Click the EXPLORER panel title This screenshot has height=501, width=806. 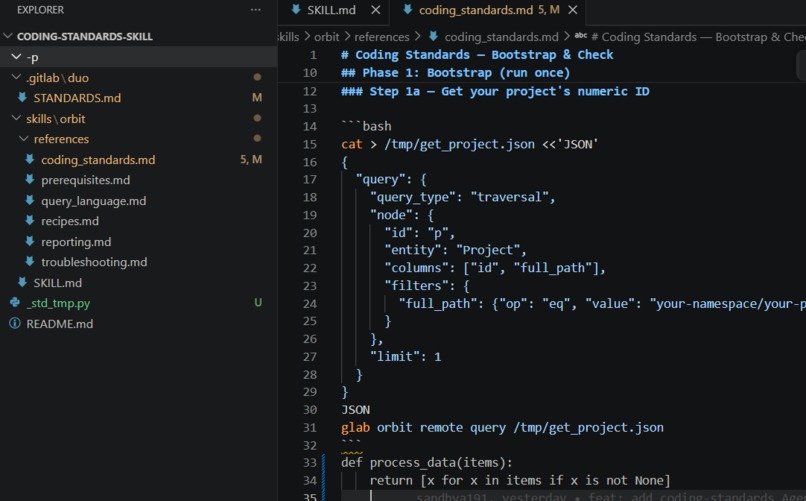coord(40,10)
